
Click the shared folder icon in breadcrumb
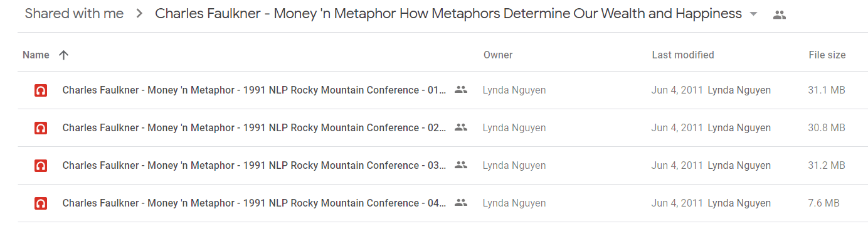pos(780,14)
